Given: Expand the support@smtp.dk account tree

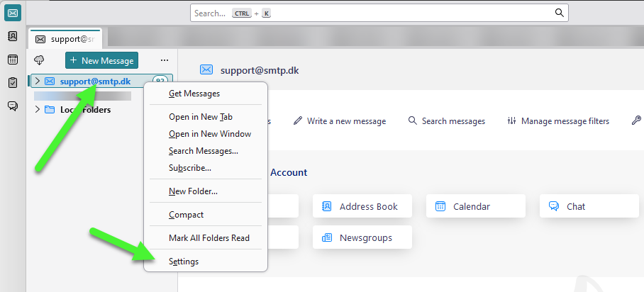Looking at the screenshot, I should pos(38,82).
